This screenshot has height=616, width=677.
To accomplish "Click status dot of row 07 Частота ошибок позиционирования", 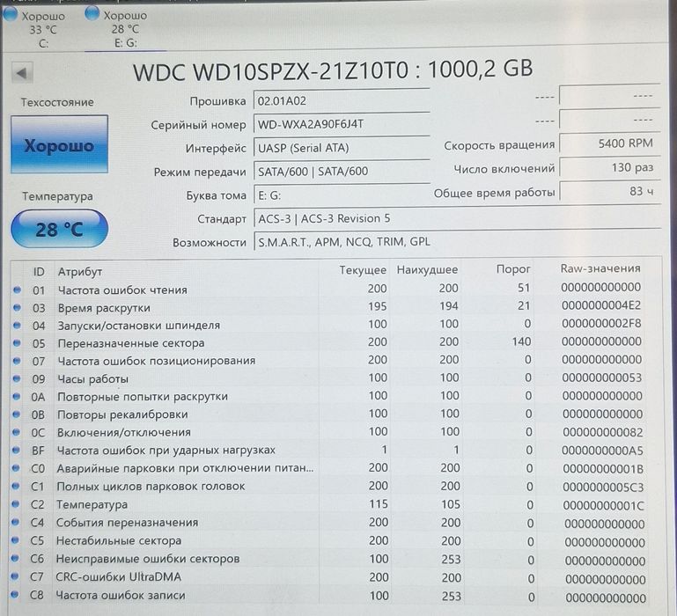I will (17, 361).
